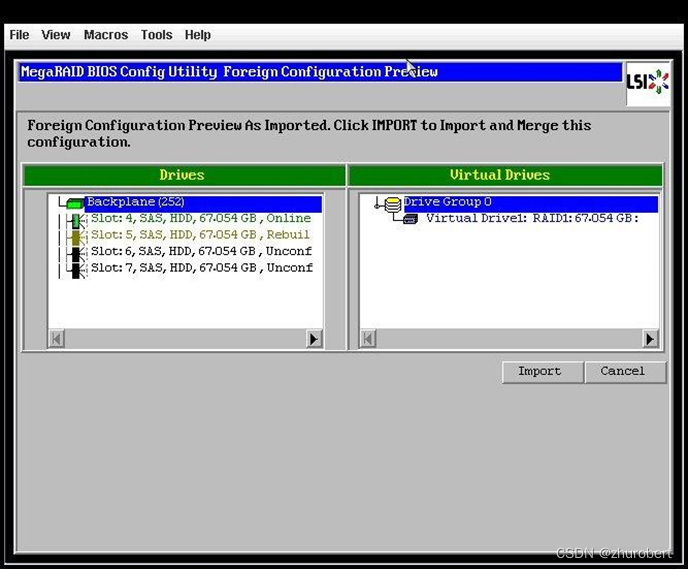Select Virtual Drive1 RAID1 entry
Screen dimensions: 688x569
tap(532, 218)
